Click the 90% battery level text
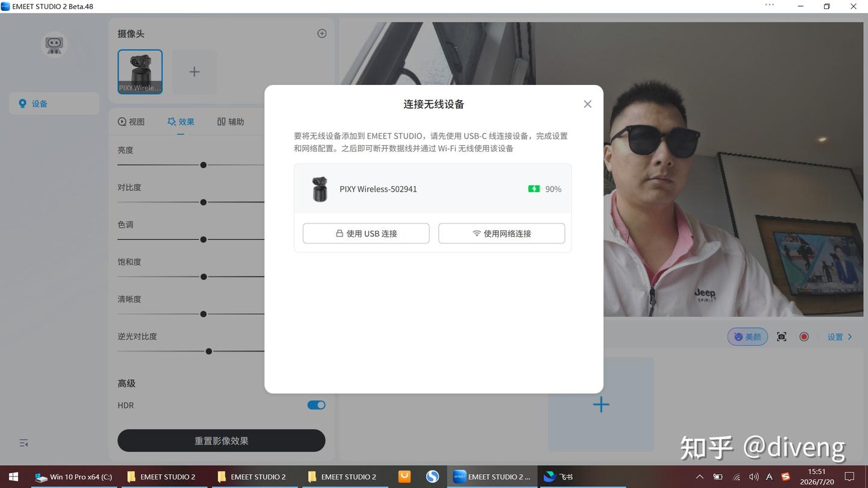This screenshot has width=868, height=488. [x=553, y=189]
